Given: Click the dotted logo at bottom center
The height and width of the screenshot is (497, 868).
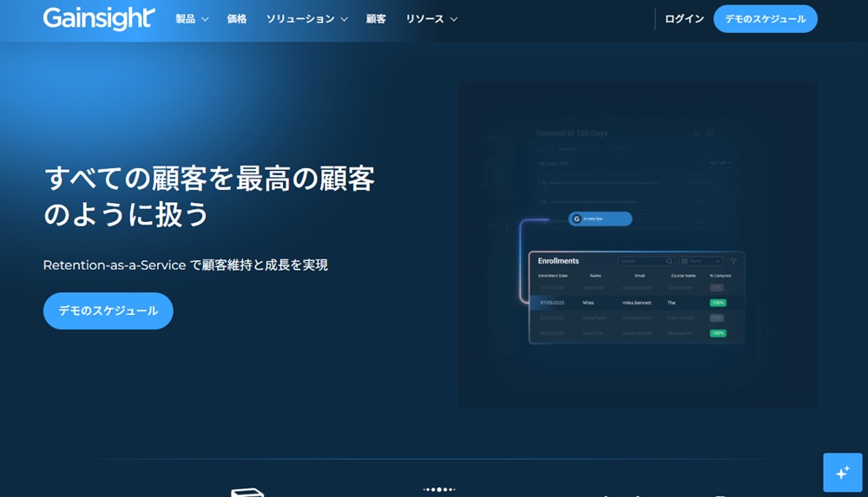Looking at the screenshot, I should point(438,490).
